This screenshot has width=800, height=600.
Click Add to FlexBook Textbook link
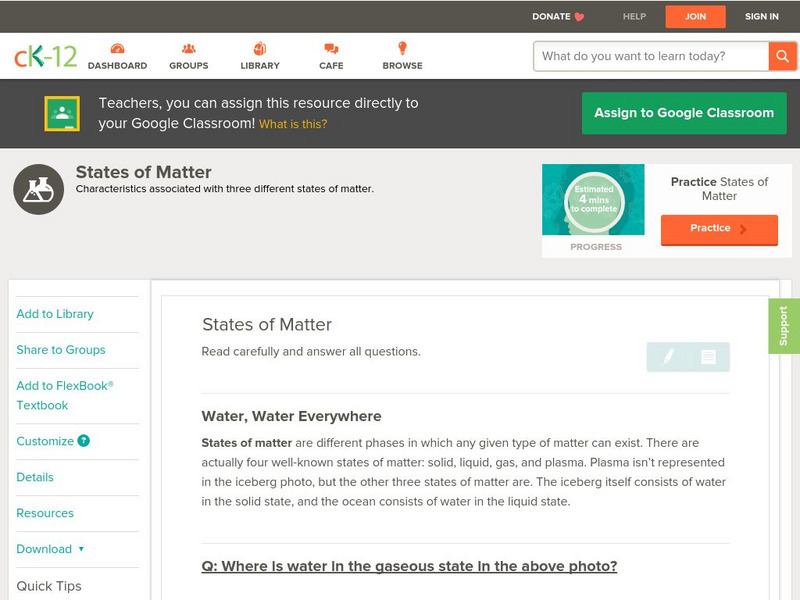[65, 395]
